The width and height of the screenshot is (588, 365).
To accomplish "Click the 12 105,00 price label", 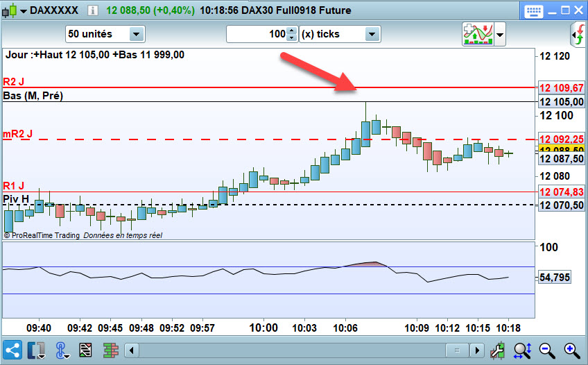I will [x=561, y=102].
